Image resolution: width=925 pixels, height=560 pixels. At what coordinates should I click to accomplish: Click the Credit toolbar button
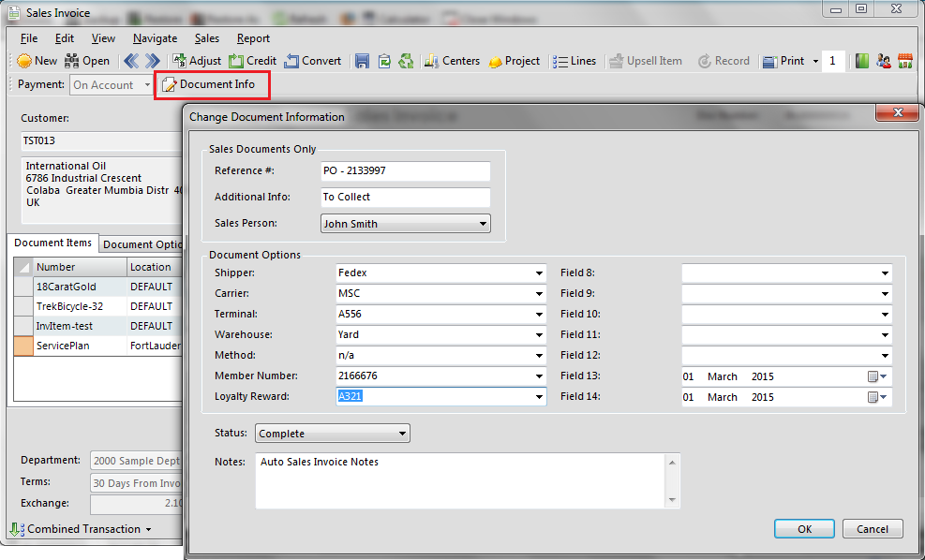pos(253,61)
